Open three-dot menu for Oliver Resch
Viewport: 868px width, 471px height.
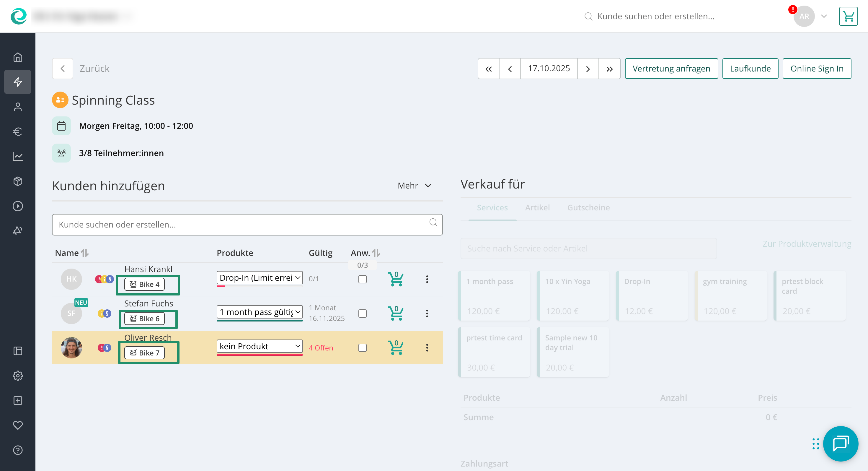click(x=427, y=347)
